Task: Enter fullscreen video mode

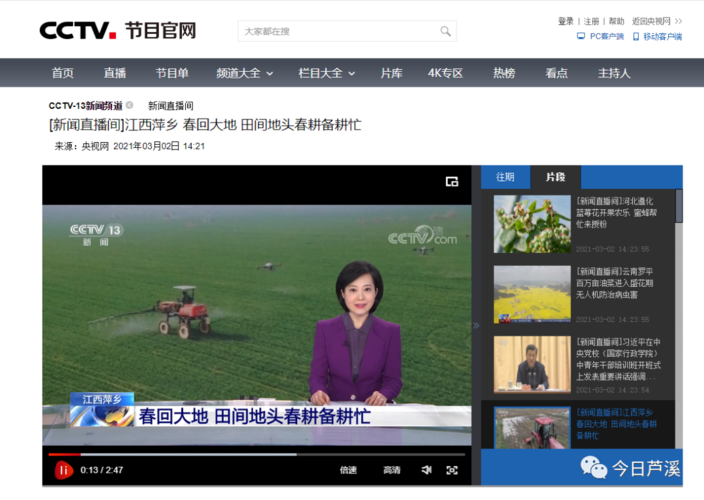Action: coord(452,470)
